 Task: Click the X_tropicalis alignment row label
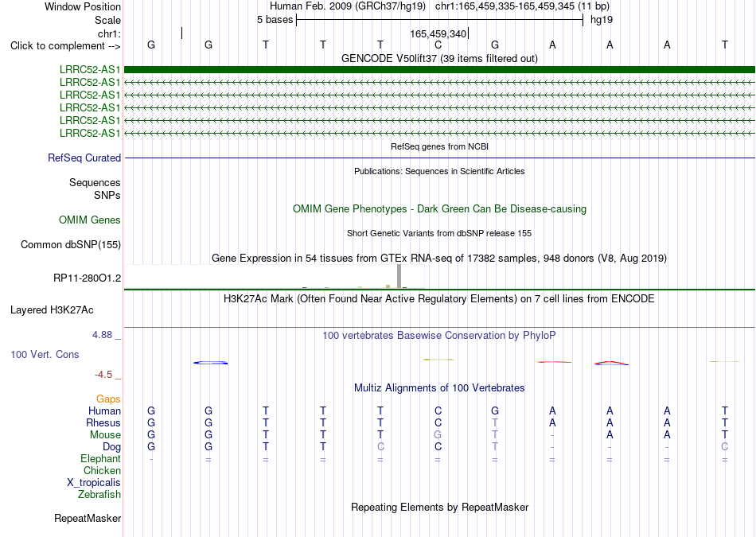point(94,483)
